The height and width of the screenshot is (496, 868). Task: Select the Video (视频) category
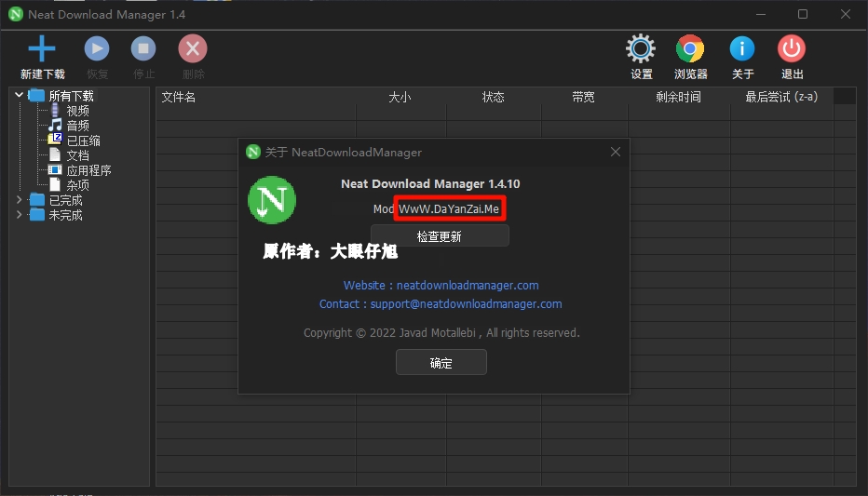tap(77, 111)
